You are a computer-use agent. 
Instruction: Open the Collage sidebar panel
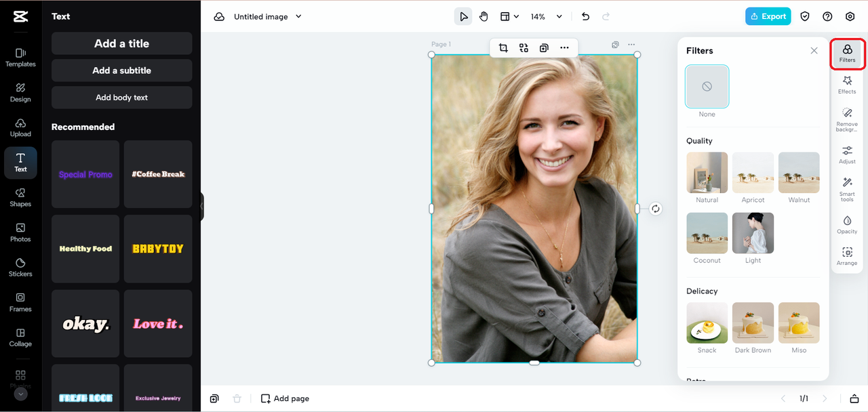click(20, 337)
